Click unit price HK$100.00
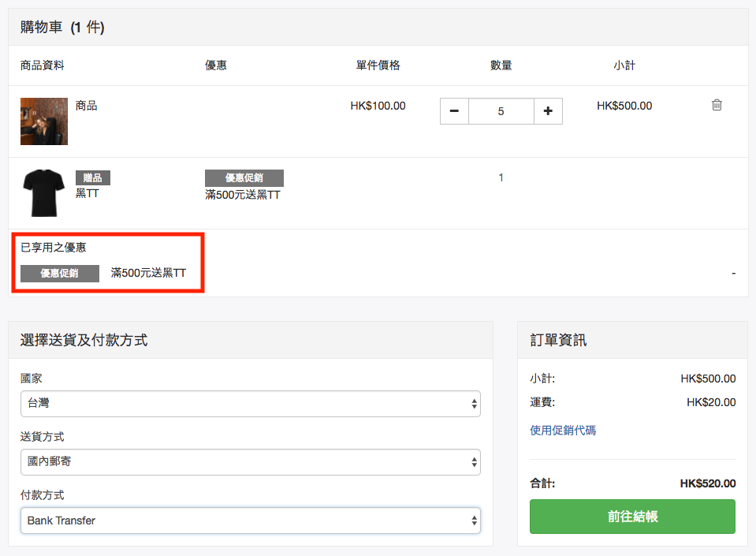This screenshot has width=756, height=556. pyautogui.click(x=378, y=106)
